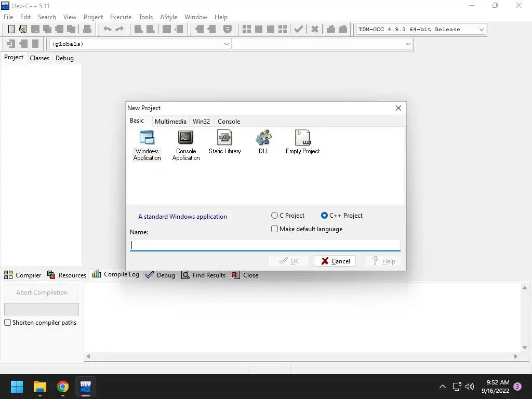
Task: Open the Windows Start menu
Action: click(17, 387)
